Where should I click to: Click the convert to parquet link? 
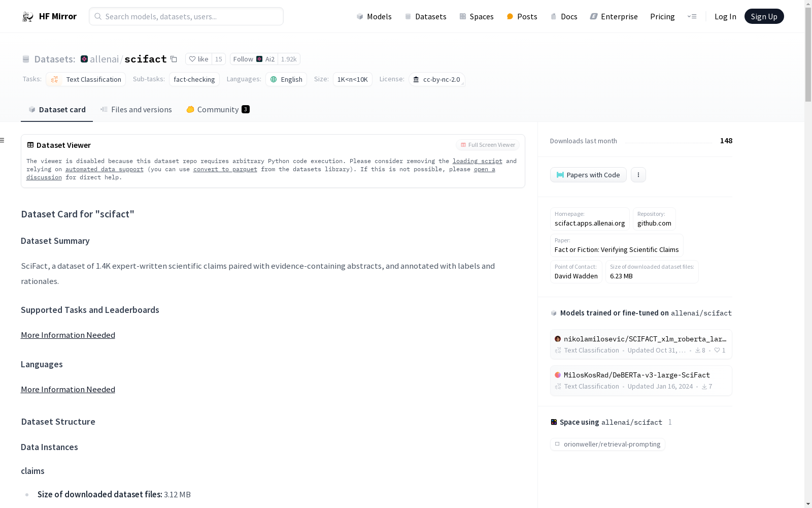pyautogui.click(x=225, y=169)
